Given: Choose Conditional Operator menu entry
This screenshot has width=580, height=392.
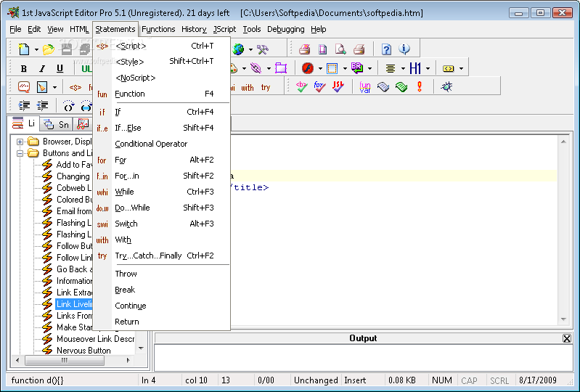Looking at the screenshot, I should [x=162, y=144].
